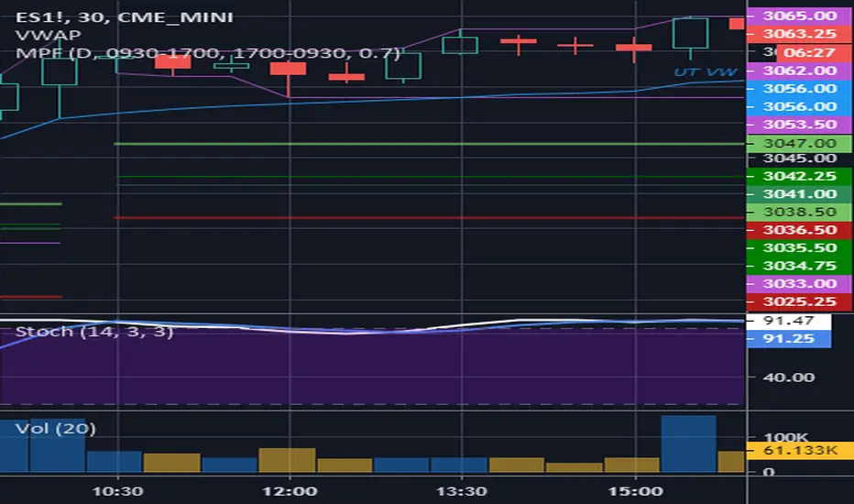The height and width of the screenshot is (504, 854).
Task: Select the long green 3047.00 horizontal line
Action: click(x=429, y=144)
